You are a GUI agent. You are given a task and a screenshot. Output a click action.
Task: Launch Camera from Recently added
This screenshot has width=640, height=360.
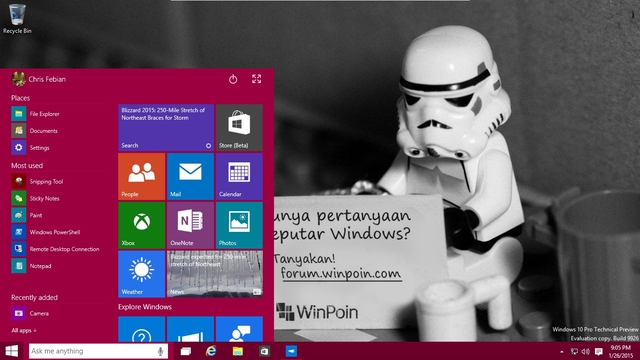click(x=30, y=313)
